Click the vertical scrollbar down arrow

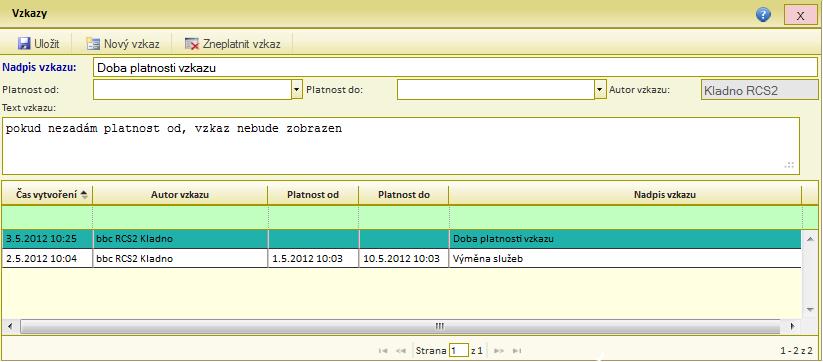(810, 310)
